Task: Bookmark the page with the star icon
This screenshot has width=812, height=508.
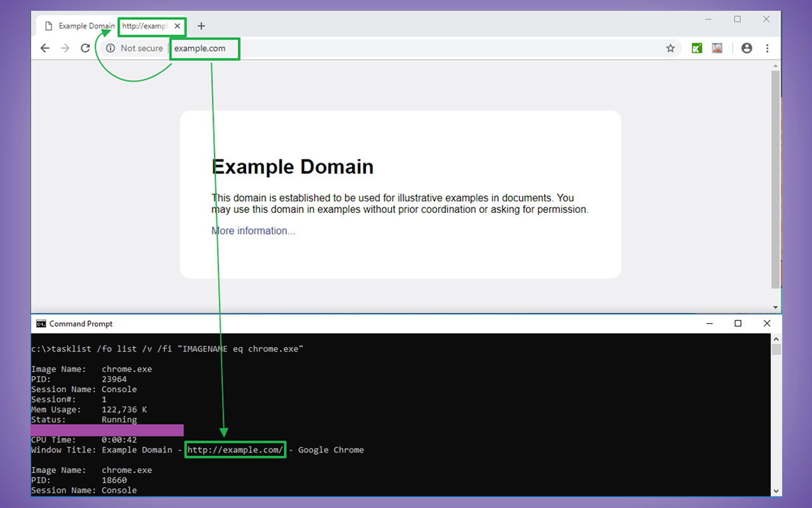Action: (x=671, y=48)
